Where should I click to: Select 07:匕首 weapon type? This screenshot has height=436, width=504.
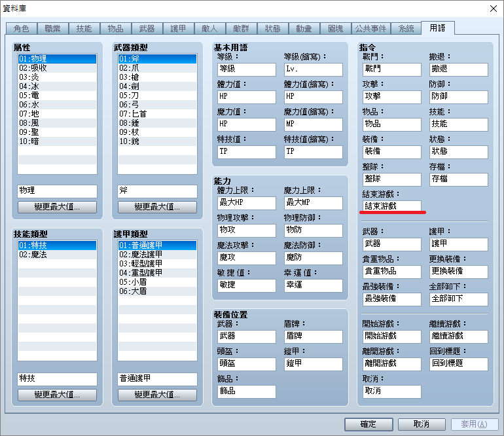[158, 114]
